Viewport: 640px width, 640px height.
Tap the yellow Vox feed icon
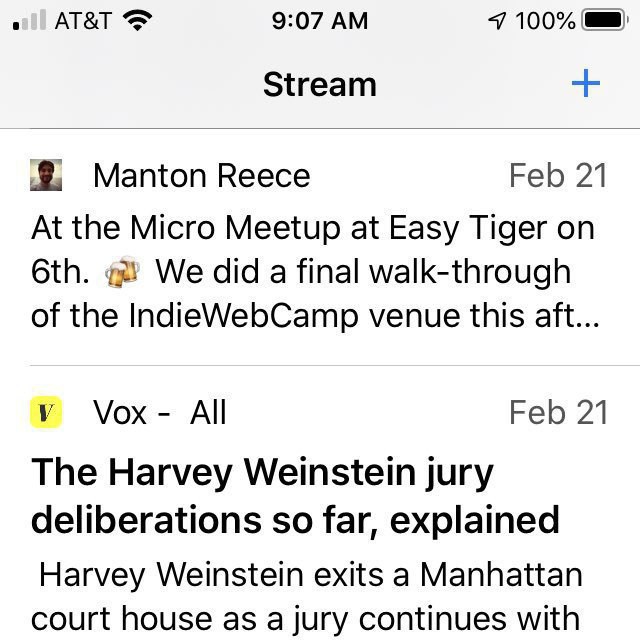tap(47, 412)
